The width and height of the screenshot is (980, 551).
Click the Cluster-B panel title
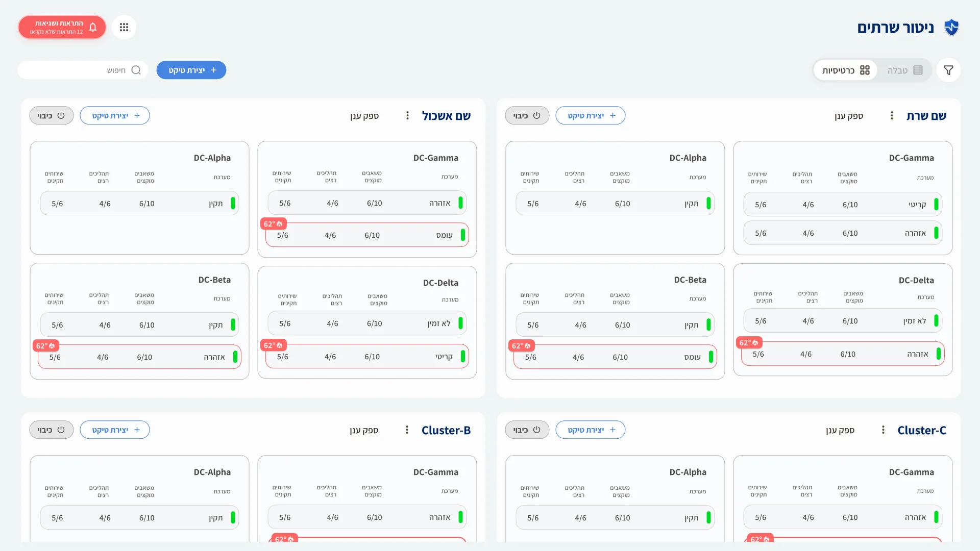446,430
